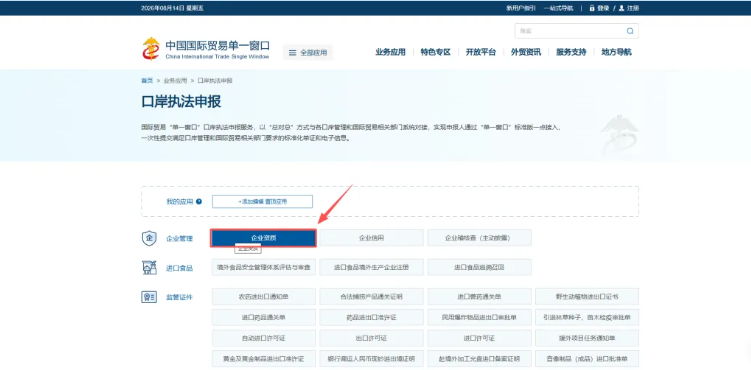
Task: Open the 地方导航 navigation menu
Action: [x=616, y=52]
